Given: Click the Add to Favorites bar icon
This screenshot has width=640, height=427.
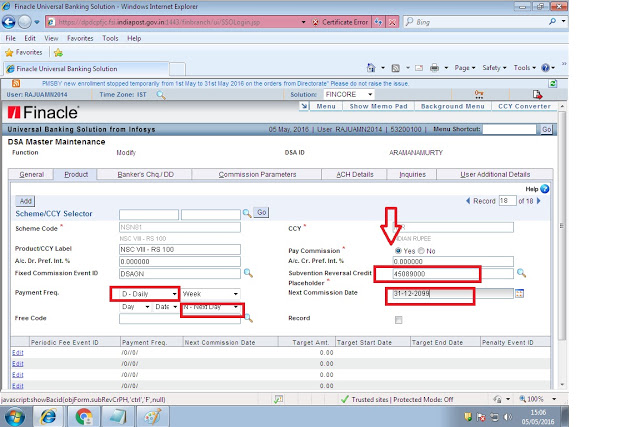Looking at the screenshot, I should [58, 52].
